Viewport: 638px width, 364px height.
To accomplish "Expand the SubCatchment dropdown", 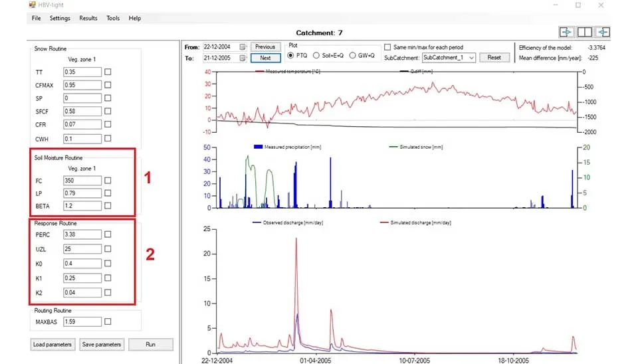I will tap(471, 58).
